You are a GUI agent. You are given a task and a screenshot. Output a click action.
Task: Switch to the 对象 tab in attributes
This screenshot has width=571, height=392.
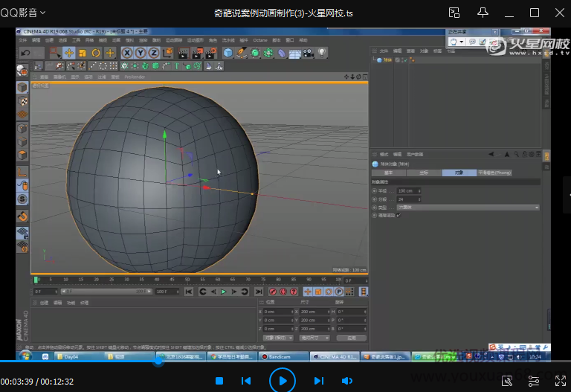coord(458,173)
